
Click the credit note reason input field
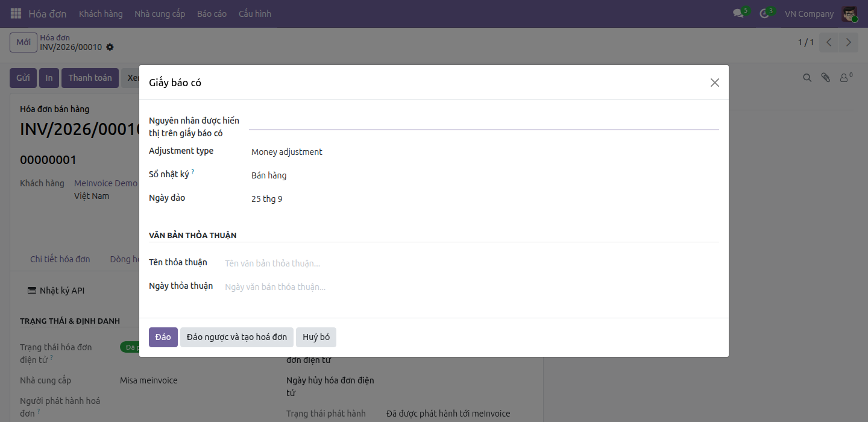point(484,122)
